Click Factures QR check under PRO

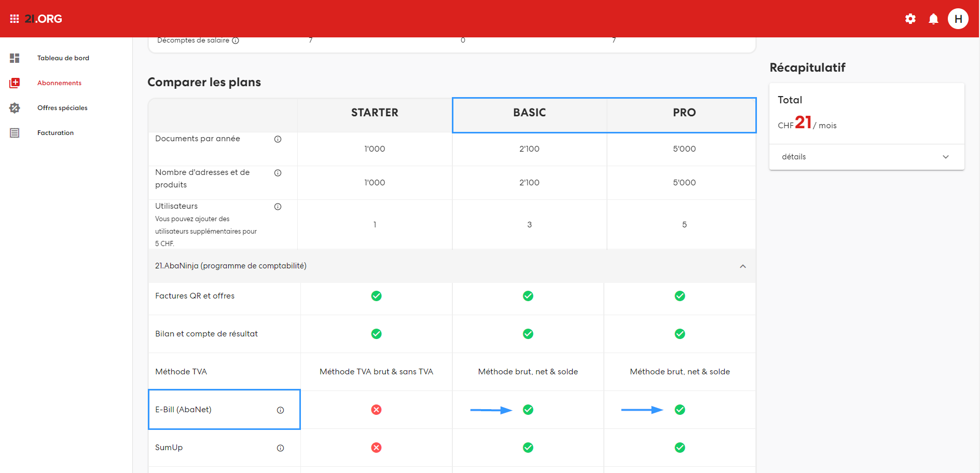coord(680,296)
